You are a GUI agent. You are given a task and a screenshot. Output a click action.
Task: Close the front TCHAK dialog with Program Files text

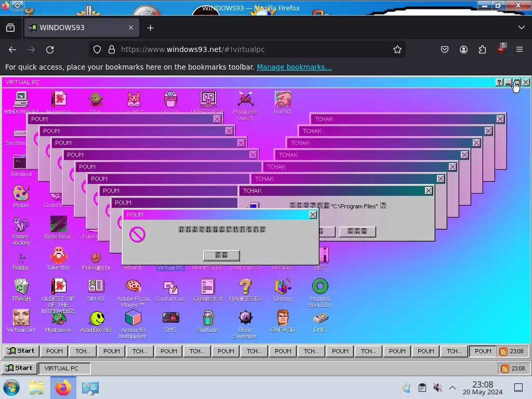click(x=429, y=191)
